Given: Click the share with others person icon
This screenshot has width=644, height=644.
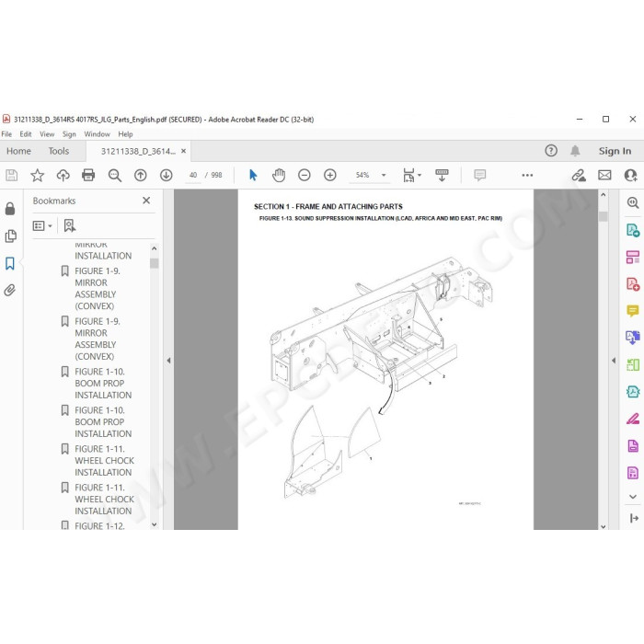Looking at the screenshot, I should pyautogui.click(x=630, y=176).
